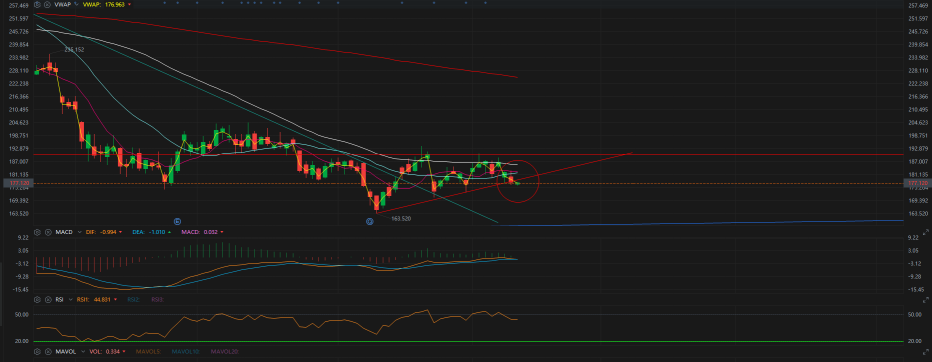932x362 pixels.
Task: Open the MACD indicator settings gear
Action: coord(37,232)
